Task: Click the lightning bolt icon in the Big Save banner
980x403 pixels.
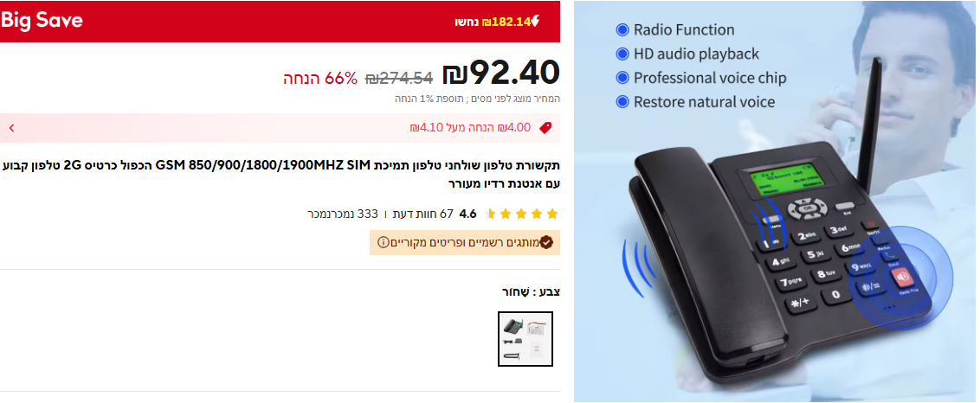Action: [x=535, y=22]
